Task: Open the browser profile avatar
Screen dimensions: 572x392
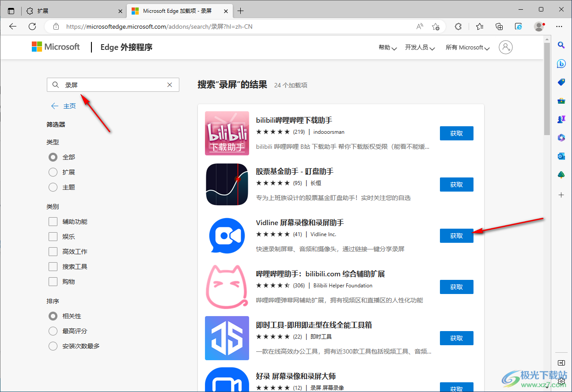Action: click(539, 26)
